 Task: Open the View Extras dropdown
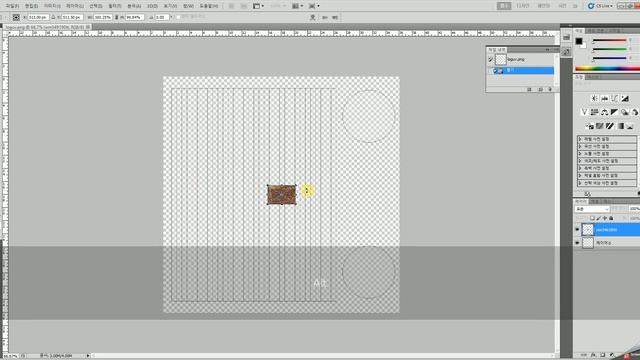[x=259, y=6]
